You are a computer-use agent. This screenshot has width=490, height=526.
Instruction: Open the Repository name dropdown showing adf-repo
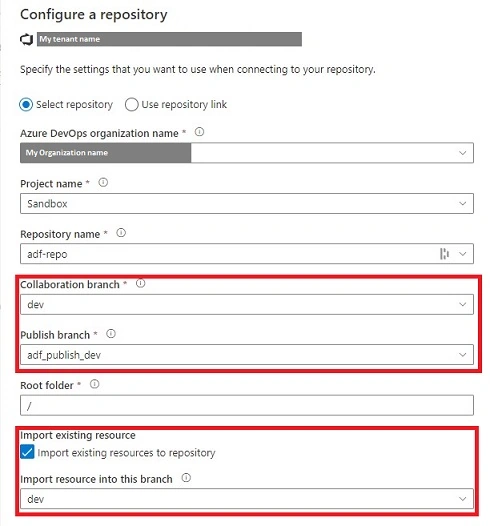(247, 254)
